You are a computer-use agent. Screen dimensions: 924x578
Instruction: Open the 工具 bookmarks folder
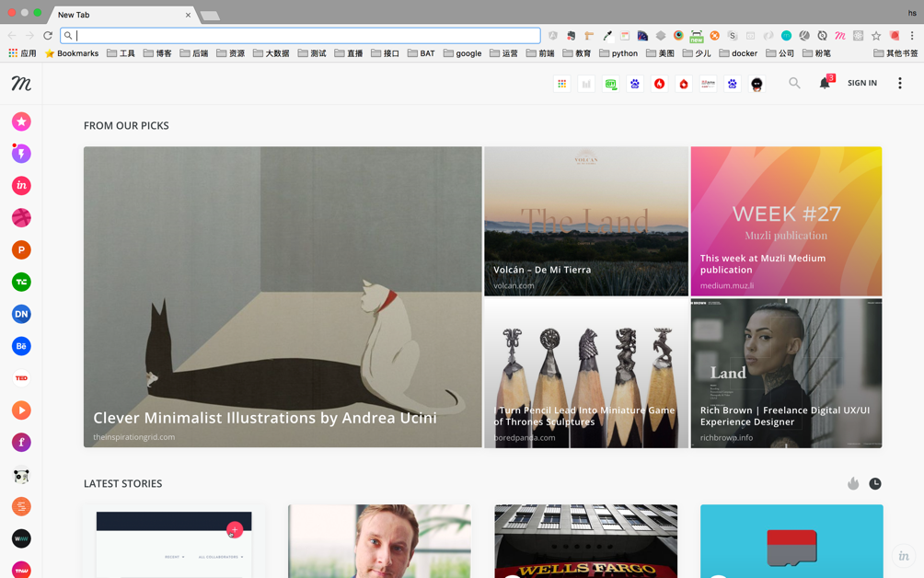[x=121, y=53]
